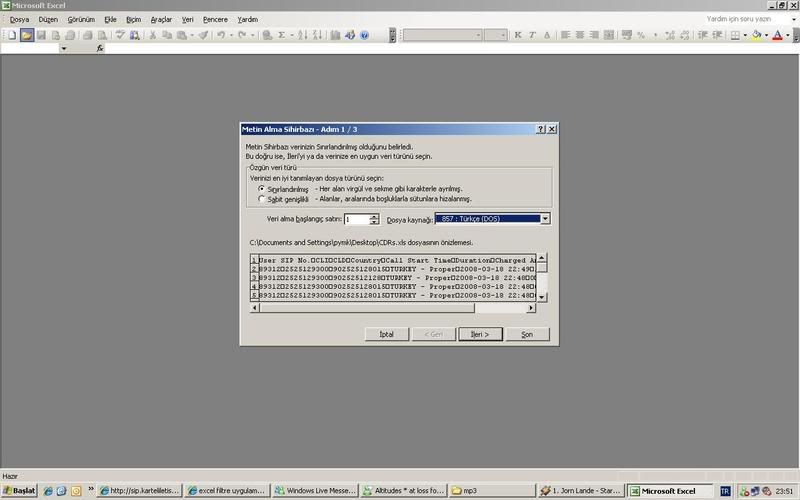This screenshot has height=500, width=800.
Task: Click the Veri alma başlangıç satırı field
Action: [x=357, y=219]
